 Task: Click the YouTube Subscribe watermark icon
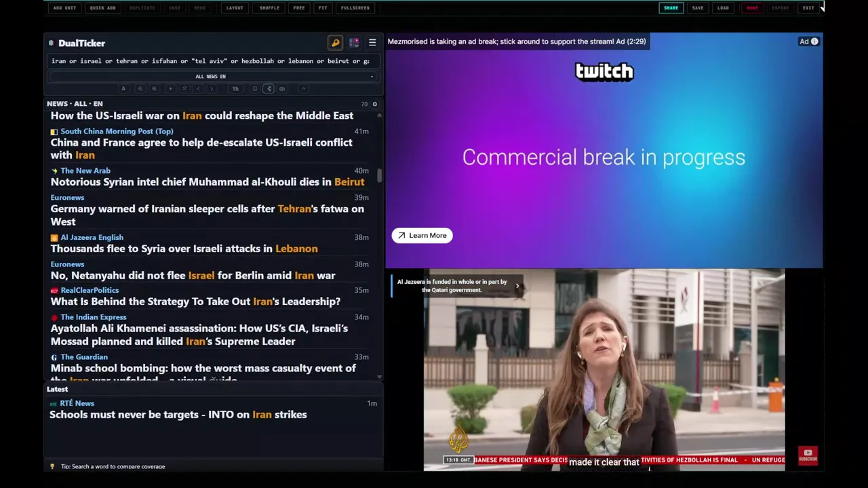[808, 455]
